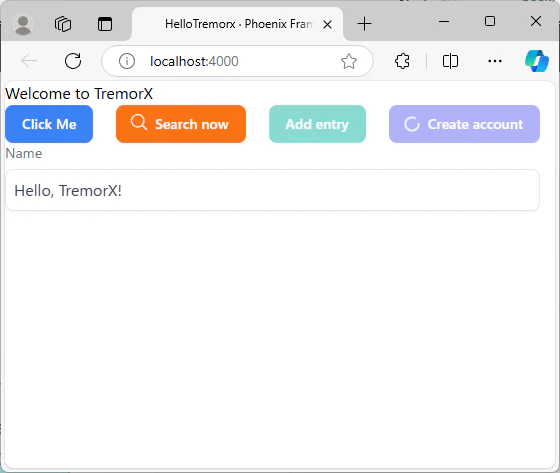Screen dimensions: 560x473
Task: Click the blue Click Me button
Action: [49, 124]
